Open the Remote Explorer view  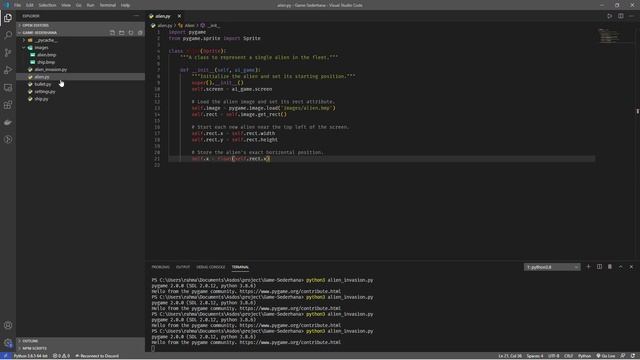click(8, 88)
